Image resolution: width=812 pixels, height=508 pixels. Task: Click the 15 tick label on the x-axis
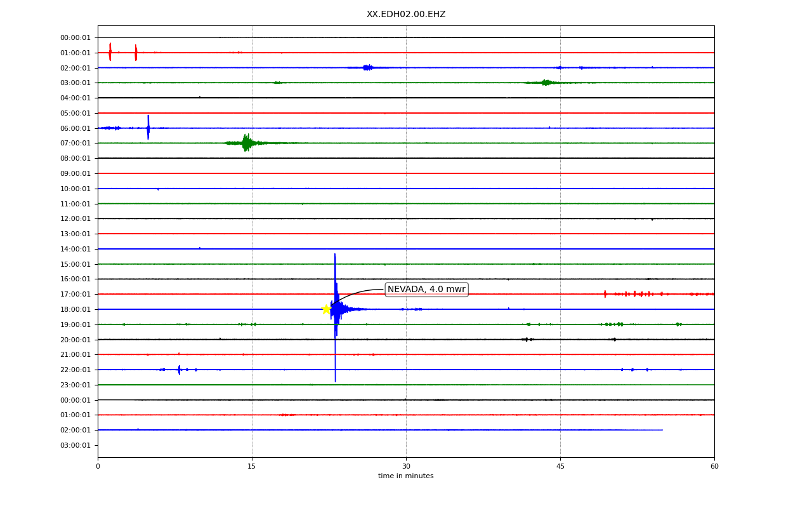(x=252, y=467)
